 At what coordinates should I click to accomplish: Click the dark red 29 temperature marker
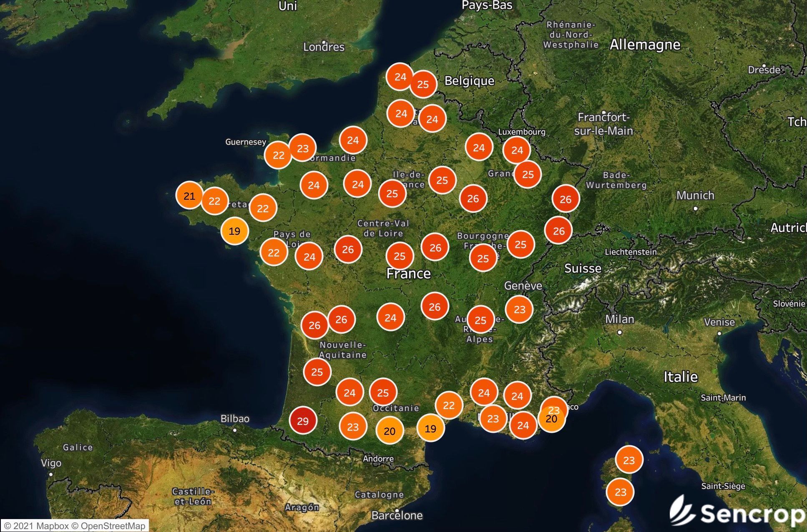tap(303, 421)
